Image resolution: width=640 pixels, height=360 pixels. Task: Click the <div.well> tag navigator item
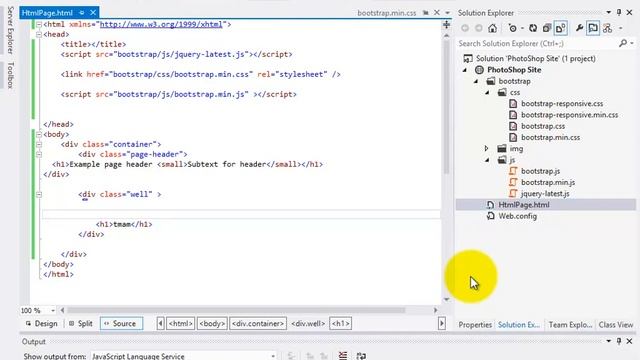point(308,324)
